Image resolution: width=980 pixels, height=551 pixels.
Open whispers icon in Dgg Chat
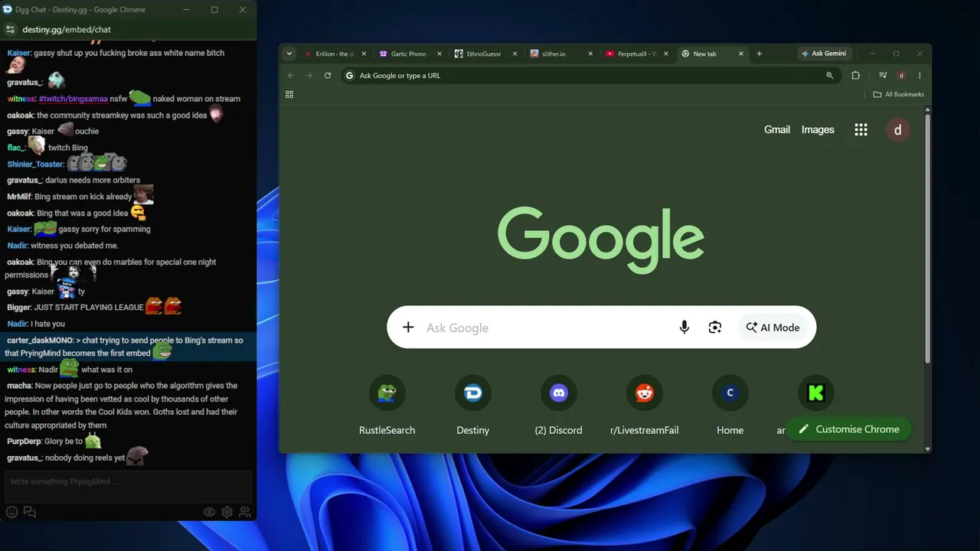(30, 512)
